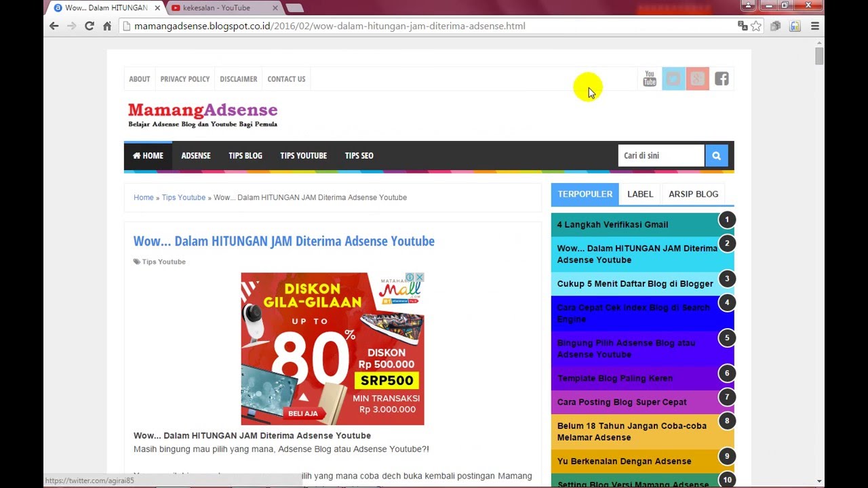Click the MamangAdsense site logo
The width and height of the screenshot is (868, 488).
tap(203, 115)
